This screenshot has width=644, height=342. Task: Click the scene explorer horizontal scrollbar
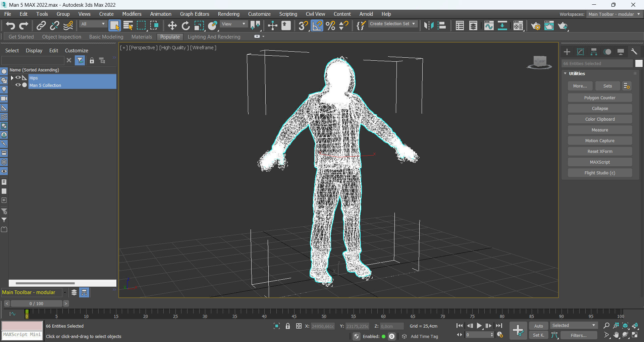pos(45,283)
